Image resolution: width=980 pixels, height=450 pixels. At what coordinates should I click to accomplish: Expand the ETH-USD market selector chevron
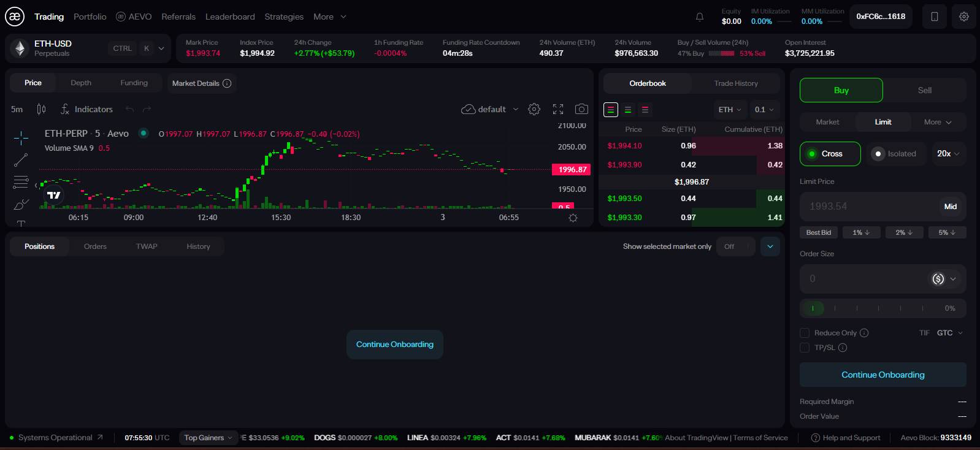coord(161,48)
